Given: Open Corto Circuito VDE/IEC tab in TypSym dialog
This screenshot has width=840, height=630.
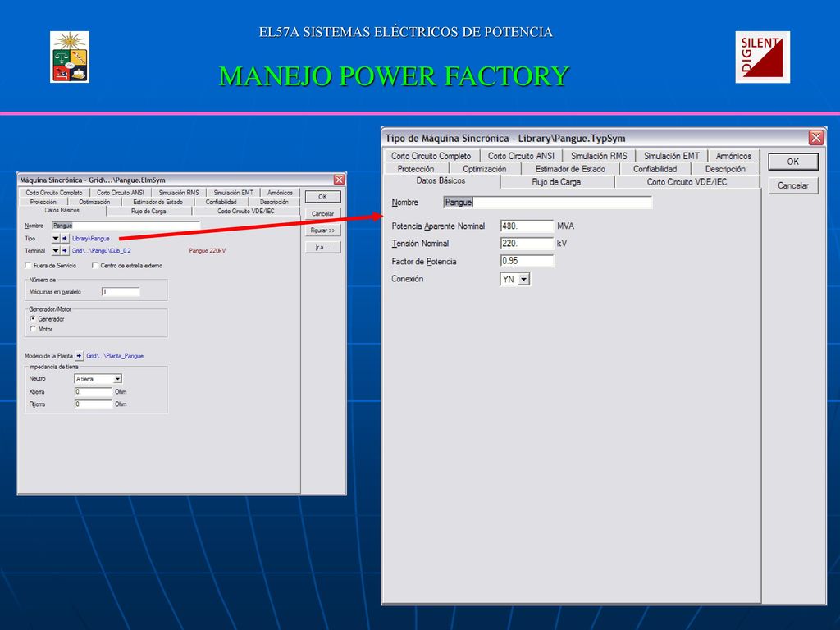Looking at the screenshot, I should coord(687,182).
